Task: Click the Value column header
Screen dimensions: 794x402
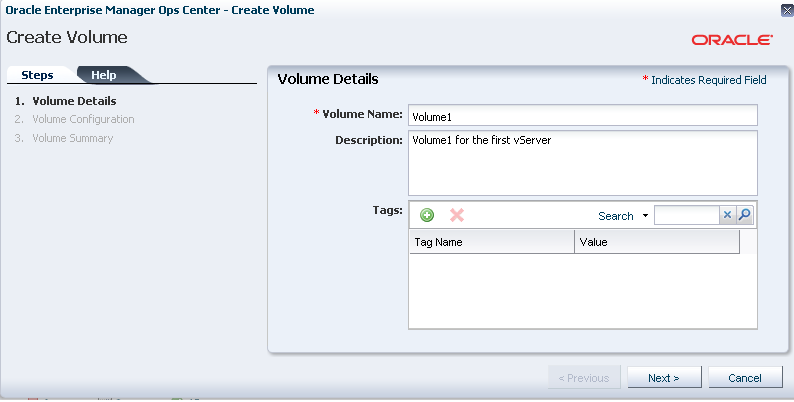Action: 657,242
